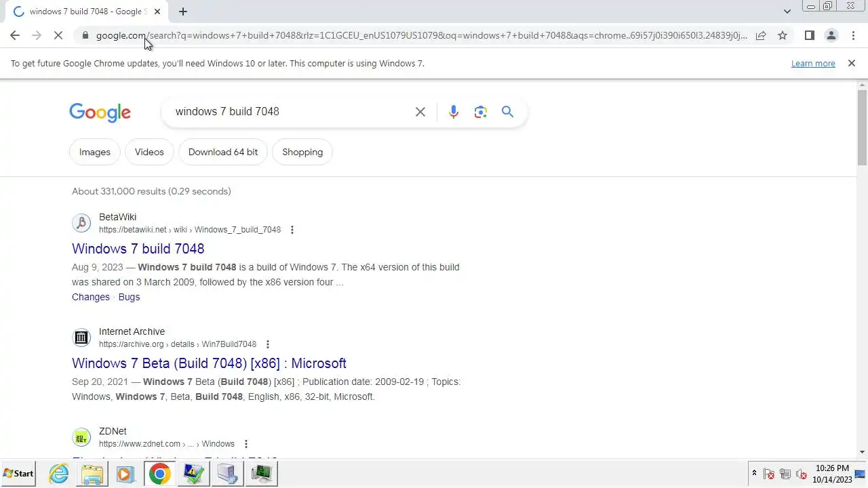This screenshot has height=488, width=868.
Task: Show hidden system tray icons
Action: [x=754, y=474]
